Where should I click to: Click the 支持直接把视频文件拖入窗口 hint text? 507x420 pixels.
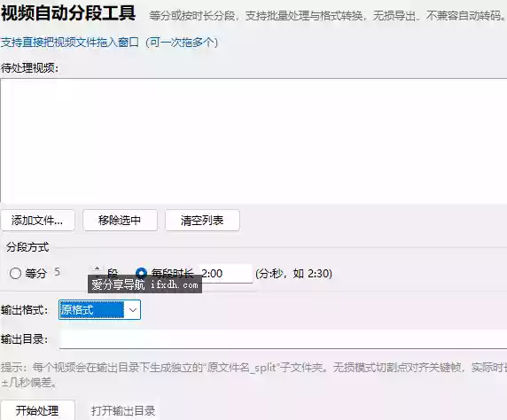tap(109, 43)
